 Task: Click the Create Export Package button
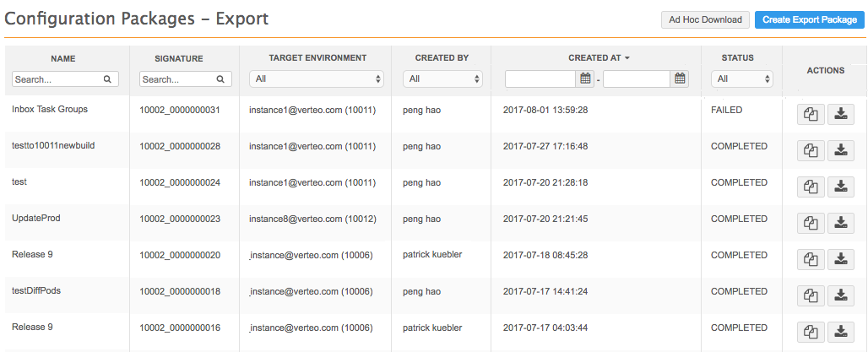808,19
